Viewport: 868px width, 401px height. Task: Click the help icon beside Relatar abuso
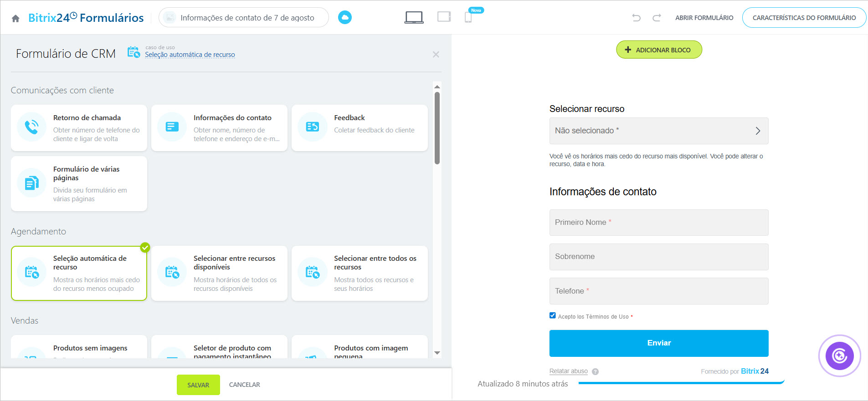point(595,371)
